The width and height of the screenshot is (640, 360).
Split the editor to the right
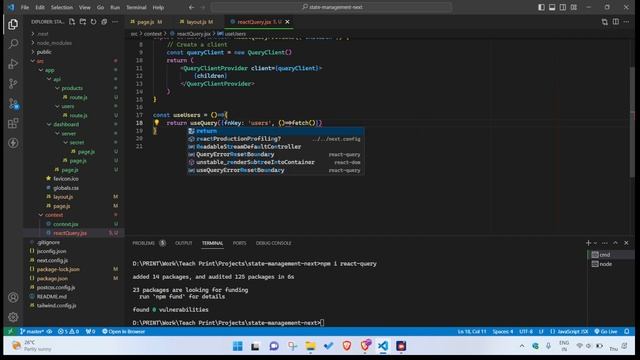coord(616,22)
